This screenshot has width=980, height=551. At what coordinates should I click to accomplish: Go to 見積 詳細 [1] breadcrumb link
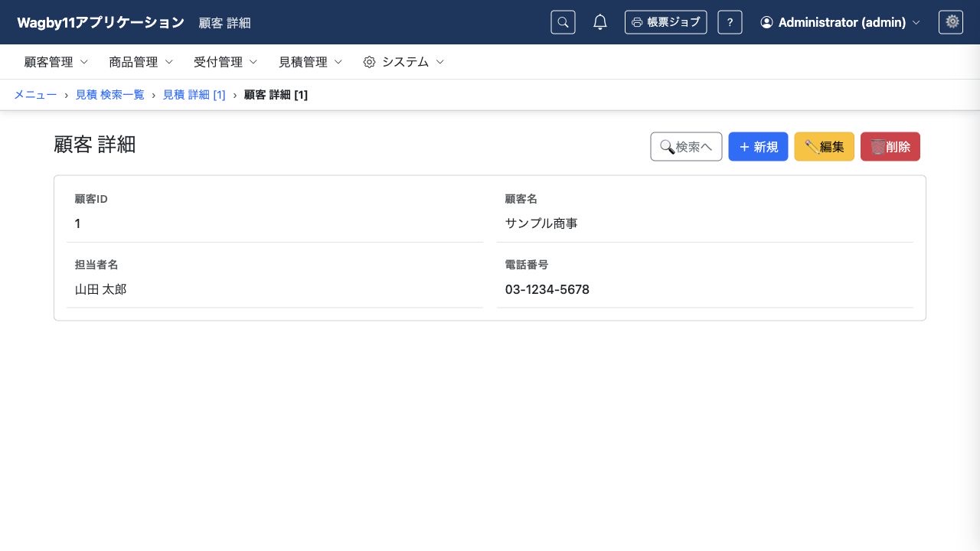point(194,95)
